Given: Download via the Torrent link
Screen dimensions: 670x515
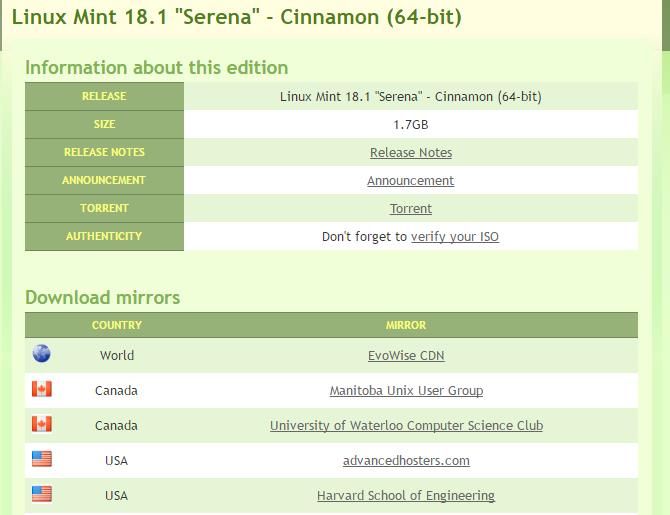Looking at the screenshot, I should [411, 209].
